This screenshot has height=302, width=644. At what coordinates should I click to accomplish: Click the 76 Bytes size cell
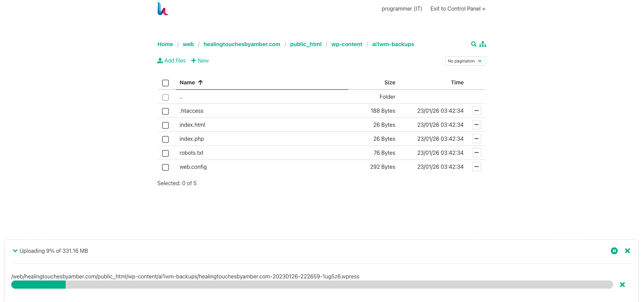pos(384,153)
